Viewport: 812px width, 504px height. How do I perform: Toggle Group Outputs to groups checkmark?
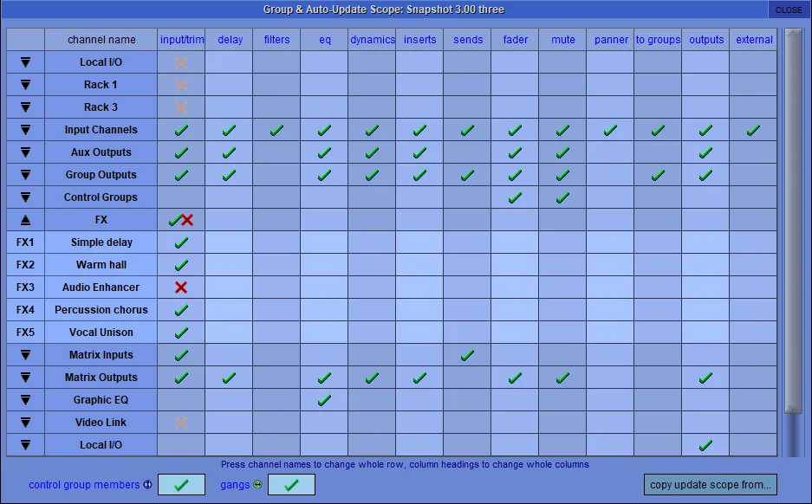click(x=659, y=175)
